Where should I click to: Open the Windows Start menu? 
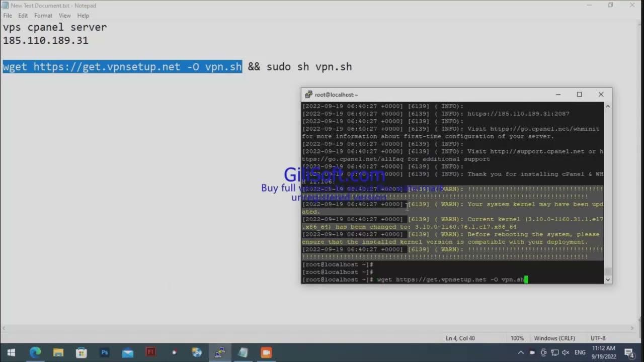[x=11, y=352]
